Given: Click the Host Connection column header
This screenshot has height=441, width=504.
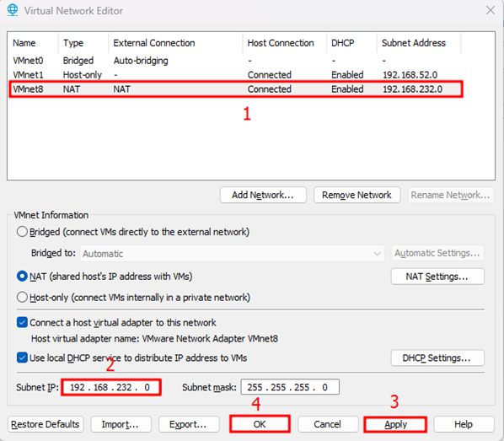Looking at the screenshot, I should tap(285, 43).
